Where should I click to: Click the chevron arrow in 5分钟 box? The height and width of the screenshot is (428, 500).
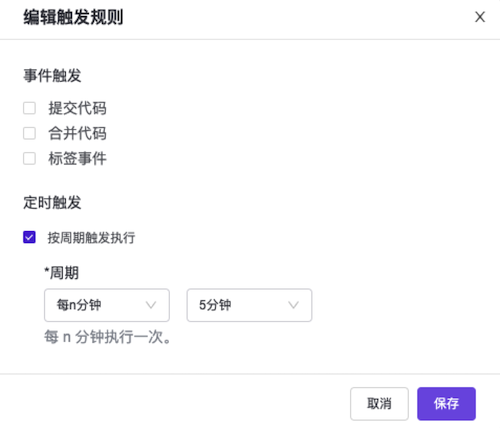[x=293, y=305]
